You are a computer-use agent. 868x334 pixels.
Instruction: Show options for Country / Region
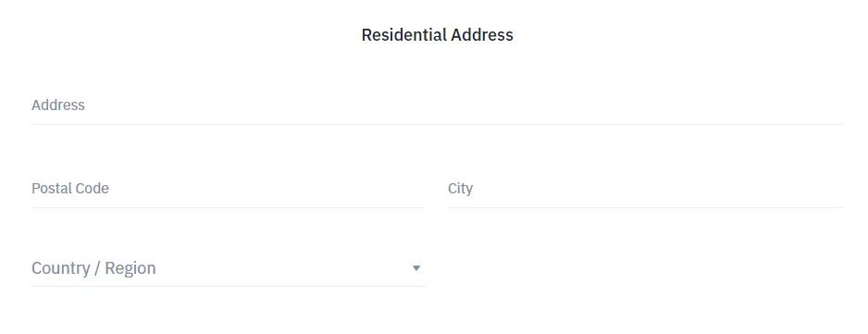[229, 268]
